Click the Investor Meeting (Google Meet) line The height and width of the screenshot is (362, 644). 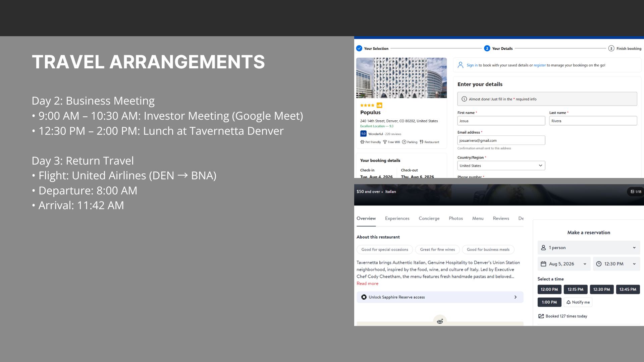167,116
